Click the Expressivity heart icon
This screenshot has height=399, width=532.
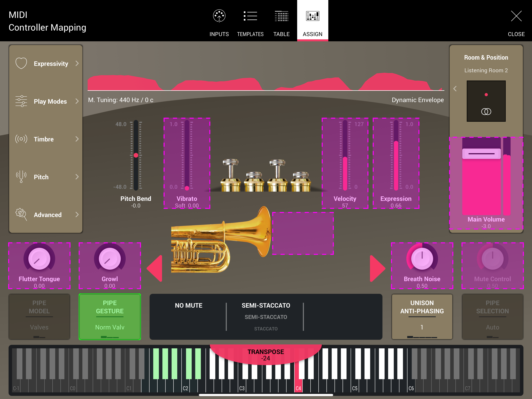(21, 63)
